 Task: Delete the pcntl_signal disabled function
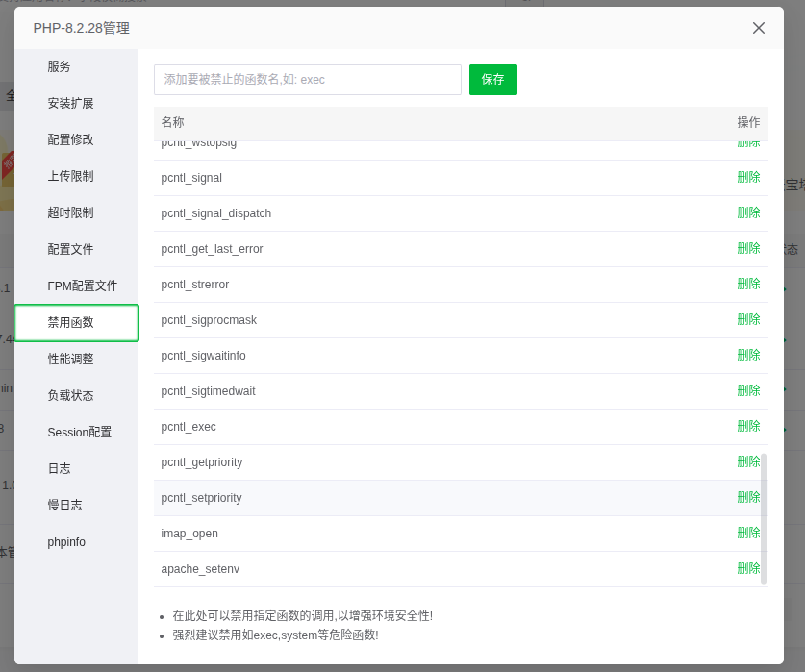[x=748, y=177]
